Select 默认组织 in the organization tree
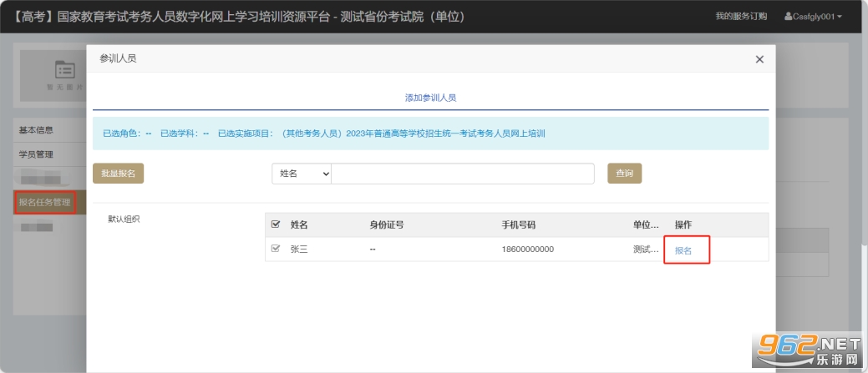The width and height of the screenshot is (868, 373). coord(124,219)
